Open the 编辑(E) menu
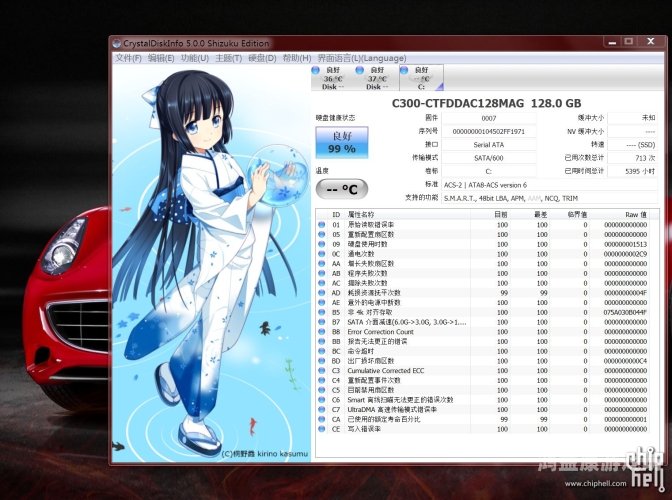The width and height of the screenshot is (672, 500). [161, 58]
